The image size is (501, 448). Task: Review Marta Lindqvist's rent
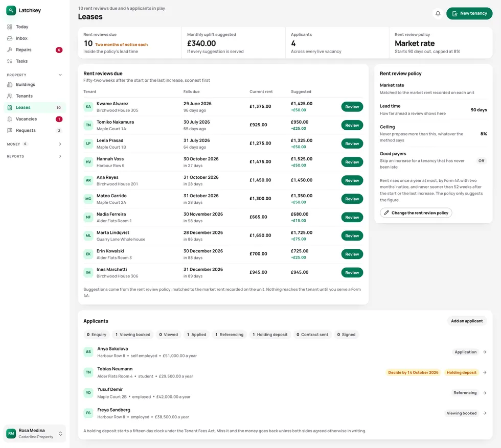(x=352, y=235)
